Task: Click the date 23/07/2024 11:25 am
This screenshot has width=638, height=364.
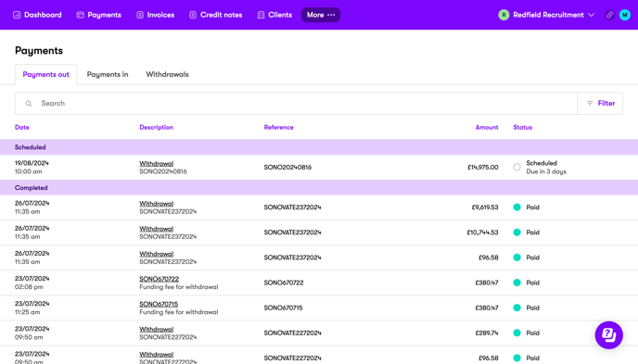Action: coord(32,308)
